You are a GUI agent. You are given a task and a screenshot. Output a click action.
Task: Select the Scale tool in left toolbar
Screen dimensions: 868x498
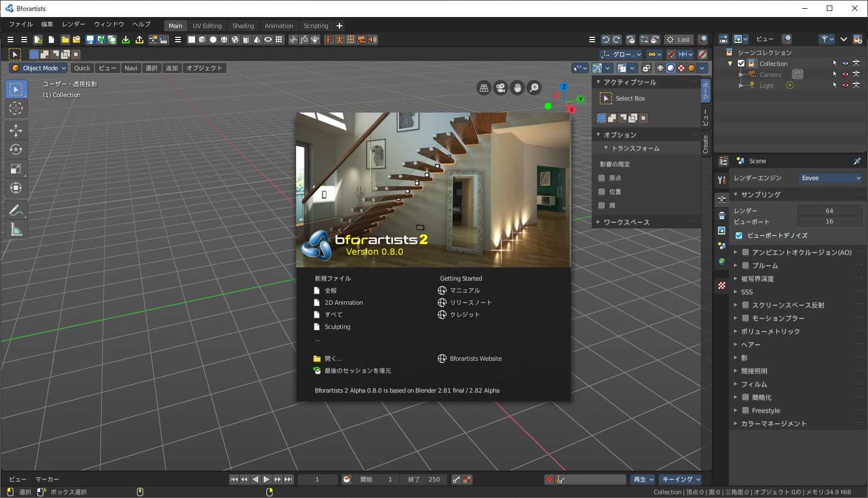(16, 169)
